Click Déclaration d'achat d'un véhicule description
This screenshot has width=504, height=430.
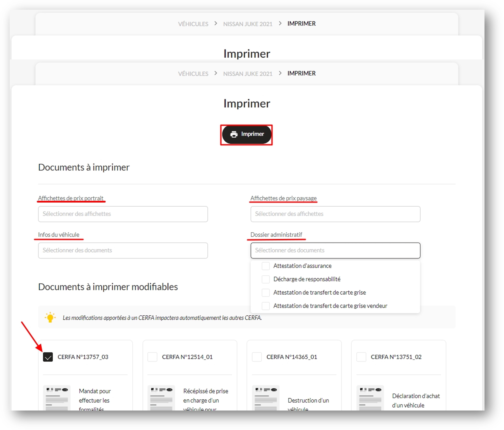416,401
